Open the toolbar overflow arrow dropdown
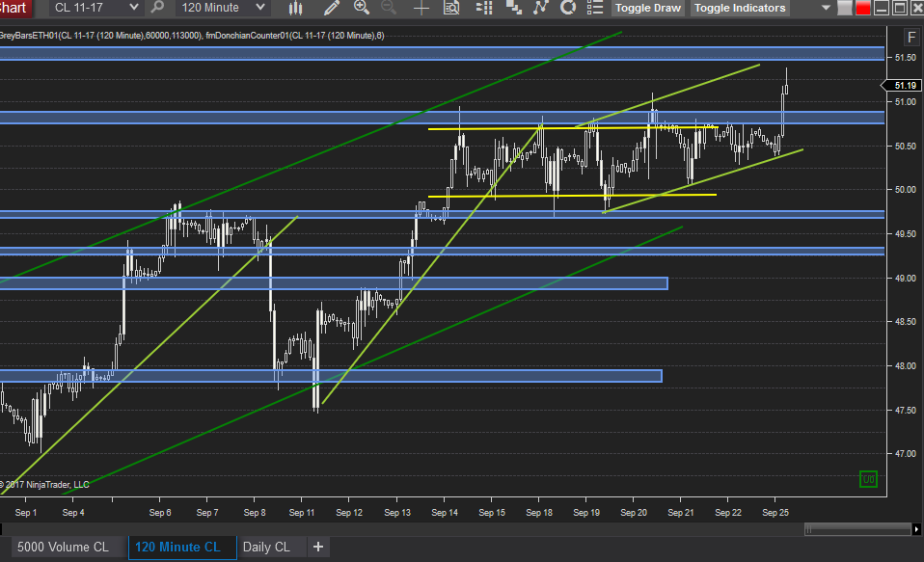The image size is (924, 562). pos(826,8)
